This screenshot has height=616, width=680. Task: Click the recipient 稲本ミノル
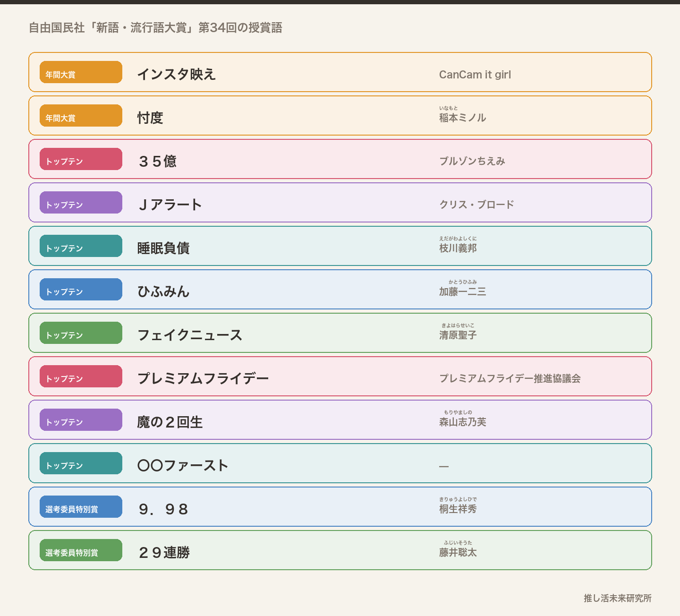pyautogui.click(x=462, y=118)
